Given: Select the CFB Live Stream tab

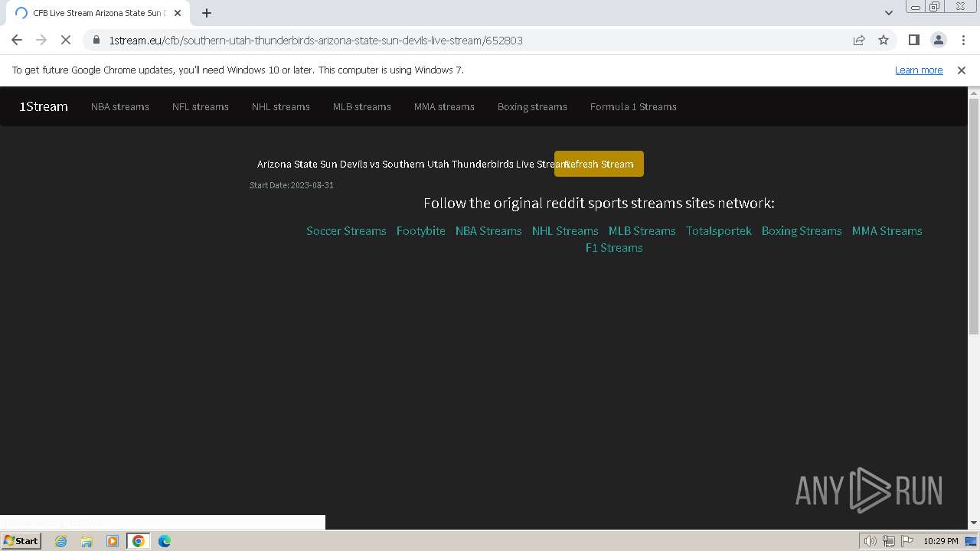Looking at the screenshot, I should 98,13.
